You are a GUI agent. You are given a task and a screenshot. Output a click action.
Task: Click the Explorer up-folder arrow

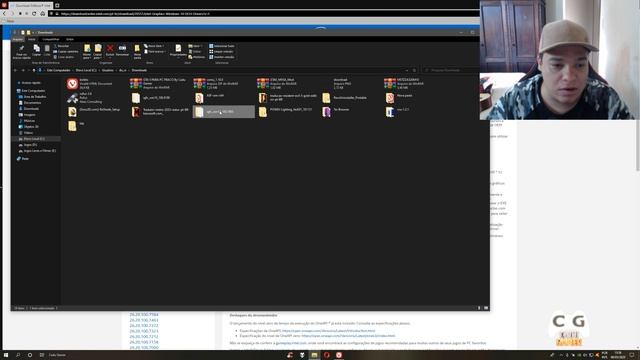(x=34, y=70)
